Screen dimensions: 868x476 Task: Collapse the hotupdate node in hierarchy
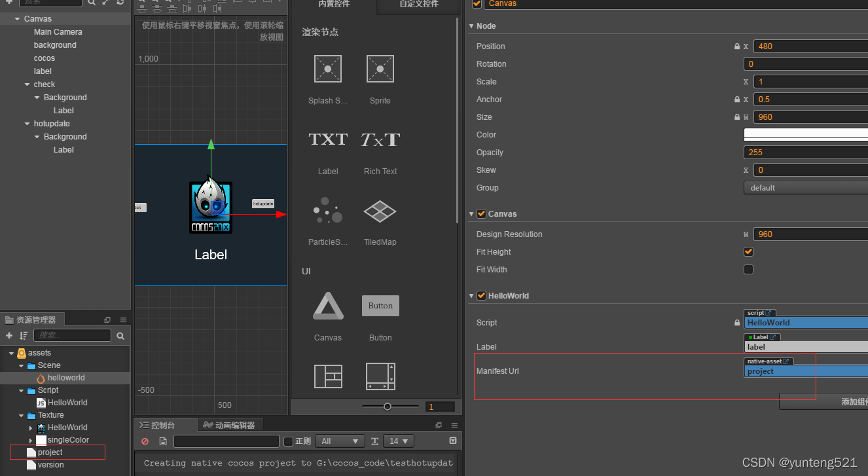click(x=27, y=124)
